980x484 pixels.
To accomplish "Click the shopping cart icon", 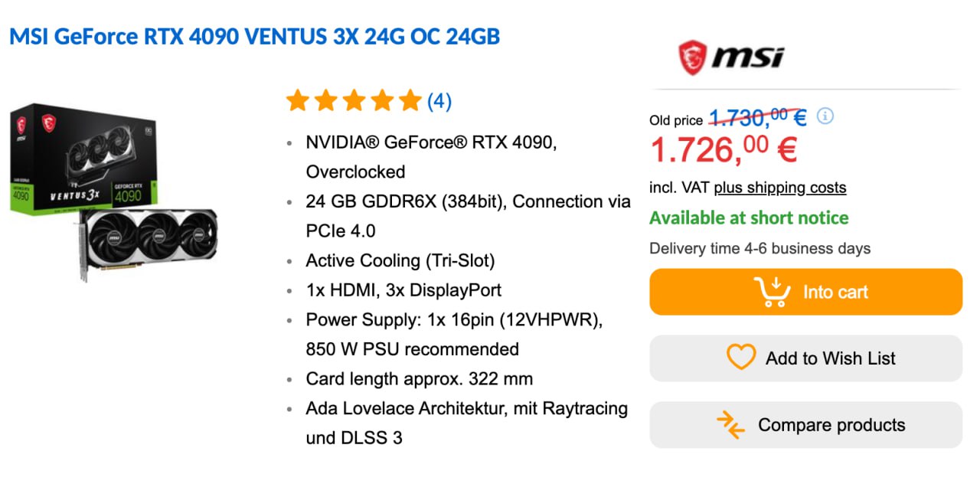I will 773,292.
